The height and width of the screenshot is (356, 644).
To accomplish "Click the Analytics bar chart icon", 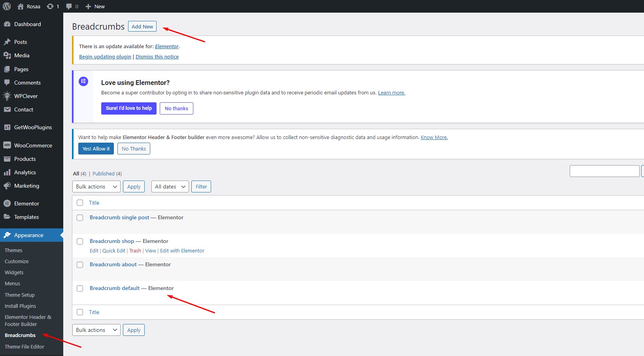I will 7,172.
